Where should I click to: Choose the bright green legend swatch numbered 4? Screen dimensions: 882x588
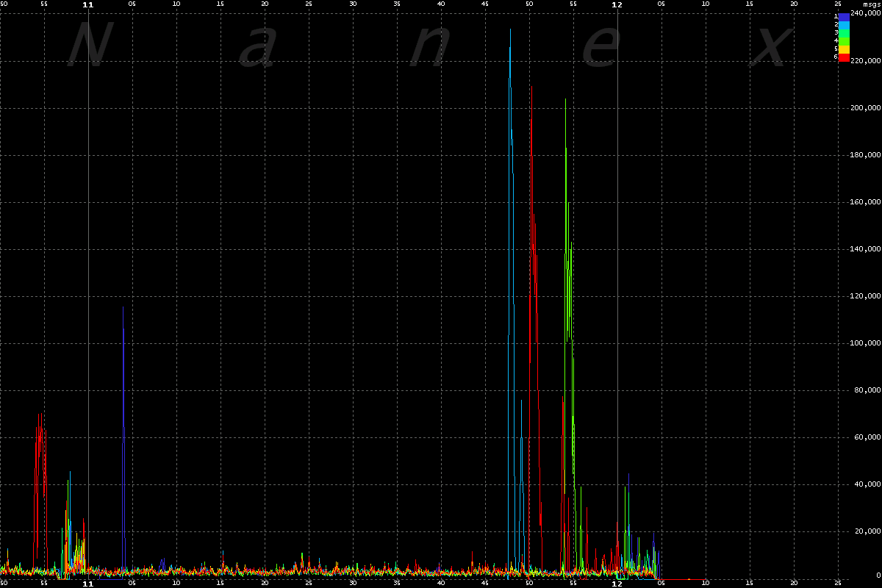[845, 40]
